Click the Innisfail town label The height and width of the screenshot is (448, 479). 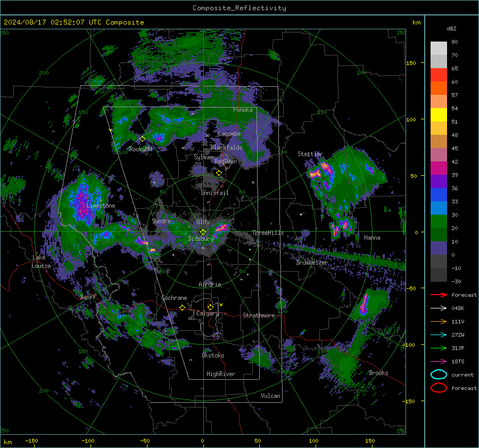214,193
